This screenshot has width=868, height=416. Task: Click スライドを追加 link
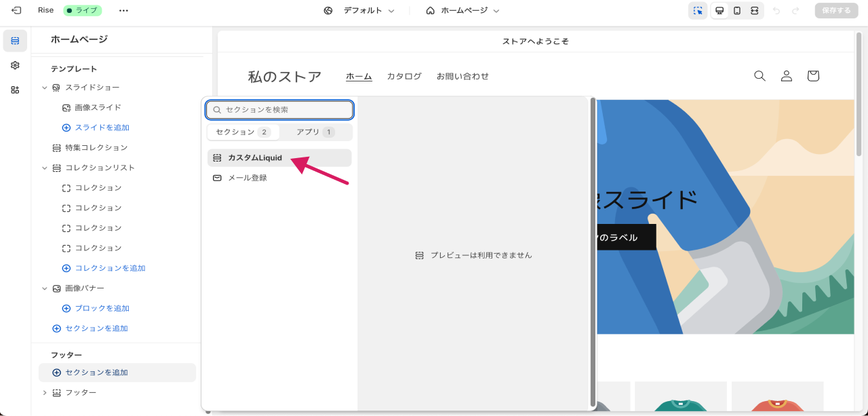(102, 128)
